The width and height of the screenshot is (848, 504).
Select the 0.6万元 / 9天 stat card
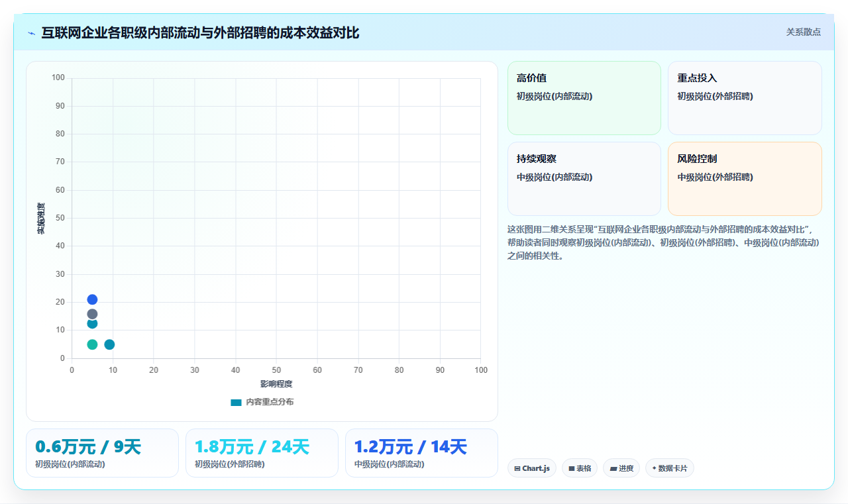point(102,453)
